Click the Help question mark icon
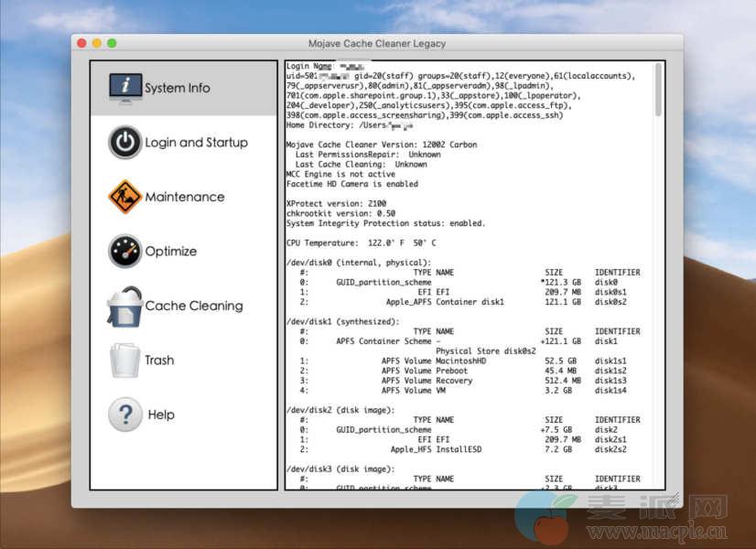The height and width of the screenshot is (549, 756). 125,414
